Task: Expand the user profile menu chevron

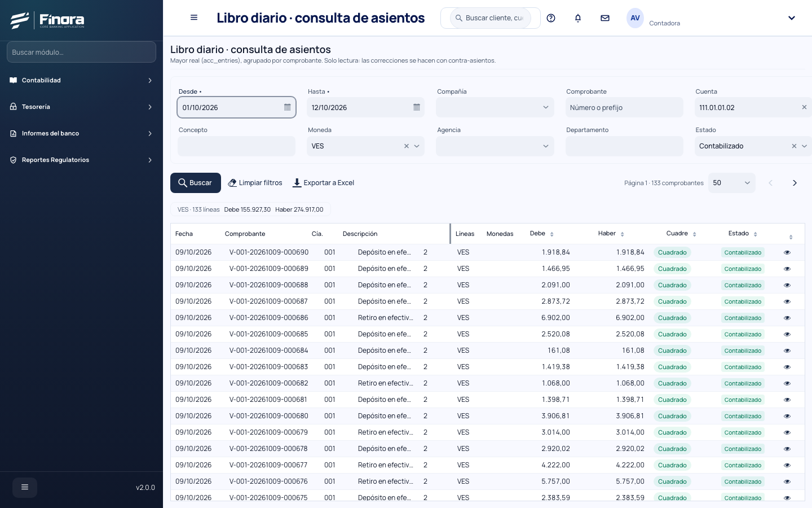Action: click(792, 18)
